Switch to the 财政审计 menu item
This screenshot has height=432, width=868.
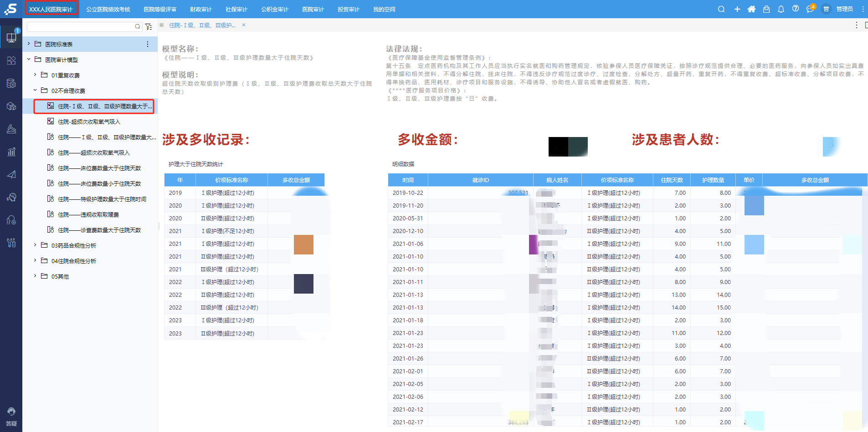click(x=201, y=9)
